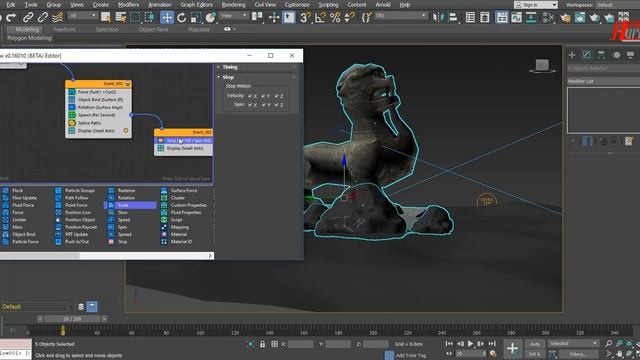Viewport: 640px width, 360px height.
Task: Select the Stop operator in second event
Action: tap(184, 140)
